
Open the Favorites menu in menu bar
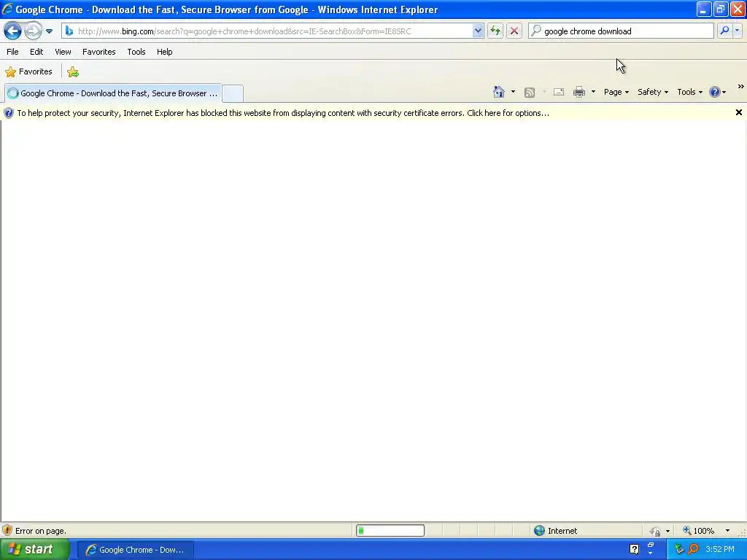pyautogui.click(x=98, y=52)
